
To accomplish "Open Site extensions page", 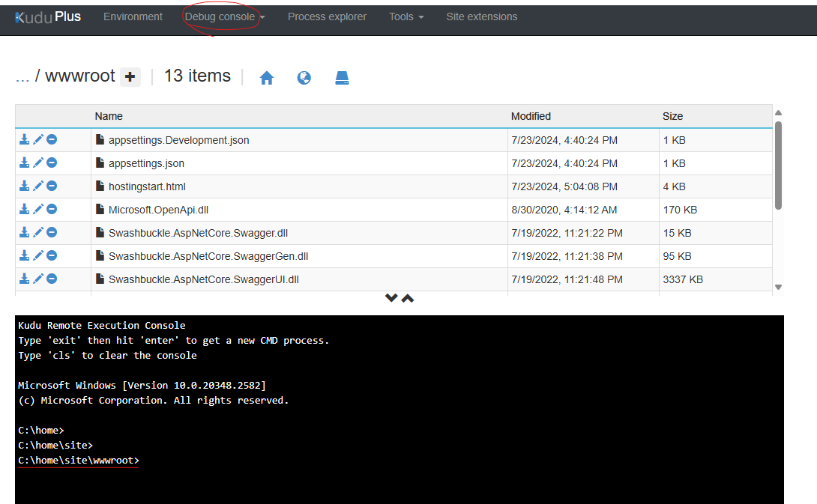I will (x=482, y=16).
